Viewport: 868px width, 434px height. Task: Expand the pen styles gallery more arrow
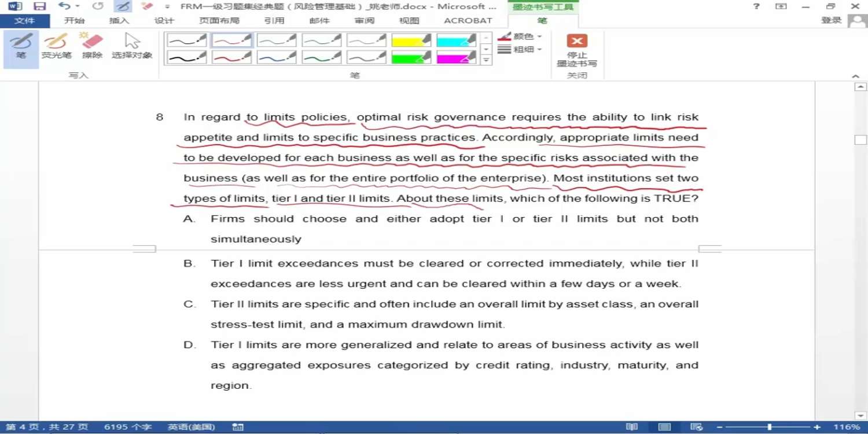click(487, 60)
